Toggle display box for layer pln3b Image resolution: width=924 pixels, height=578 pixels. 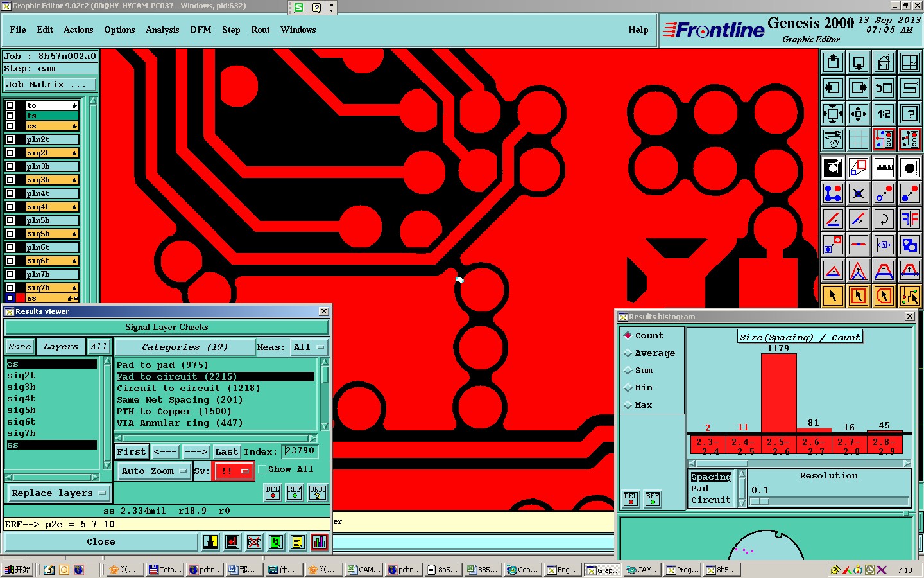pos(10,166)
